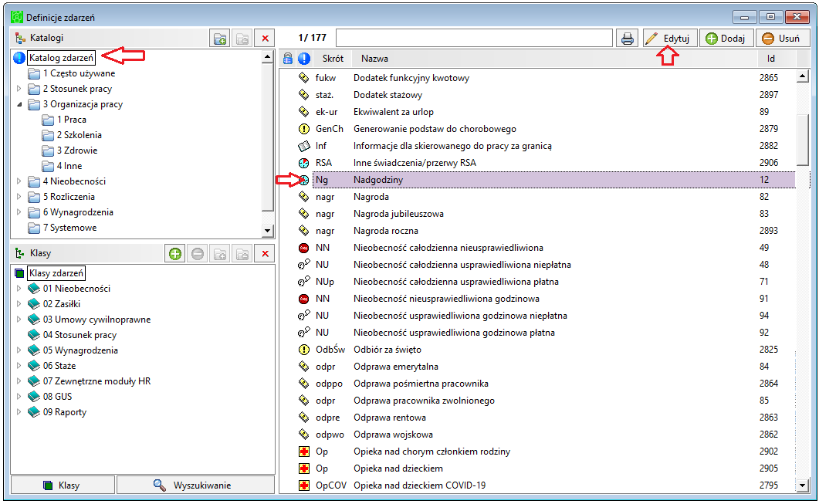
Task: Collapse the 3 Organizacja pracy folder
Action: coord(19,104)
